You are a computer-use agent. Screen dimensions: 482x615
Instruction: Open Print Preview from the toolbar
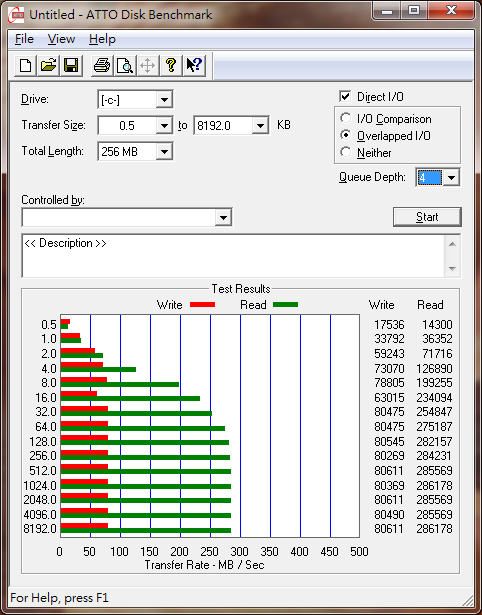(x=125, y=65)
